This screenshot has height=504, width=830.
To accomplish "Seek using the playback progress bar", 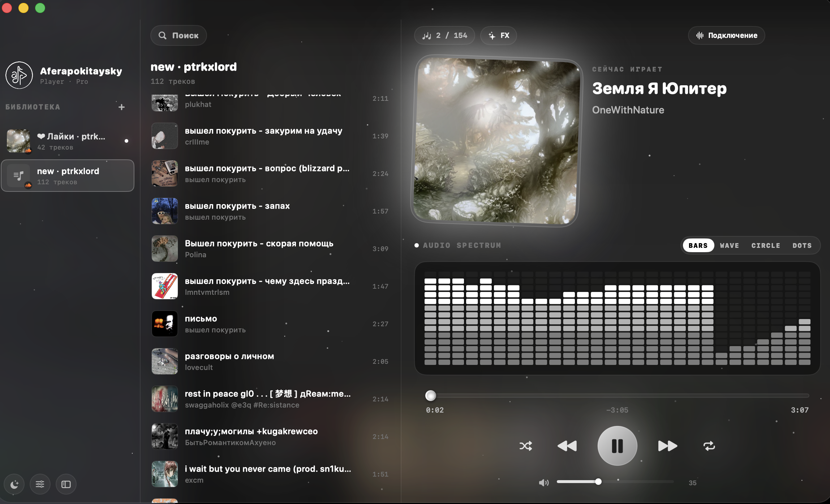I will 617,396.
